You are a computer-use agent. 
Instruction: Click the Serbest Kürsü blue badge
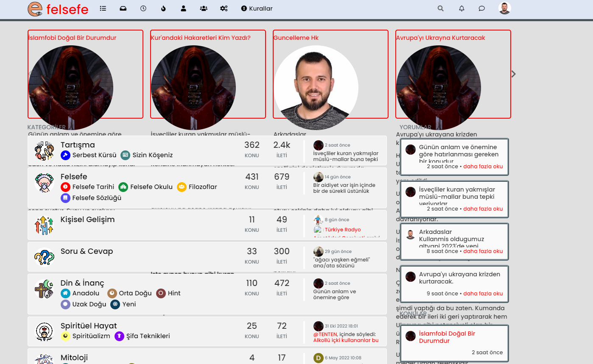pos(65,155)
